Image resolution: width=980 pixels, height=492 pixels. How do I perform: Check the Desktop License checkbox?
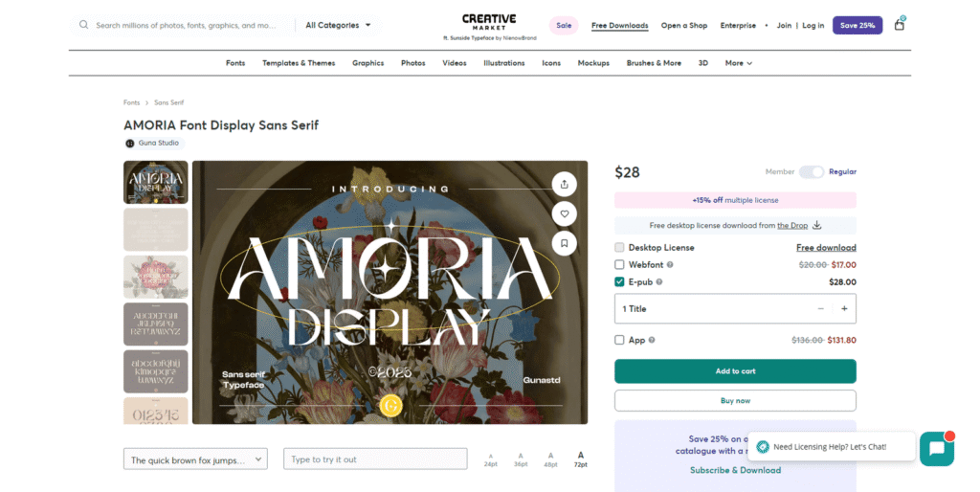(619, 248)
